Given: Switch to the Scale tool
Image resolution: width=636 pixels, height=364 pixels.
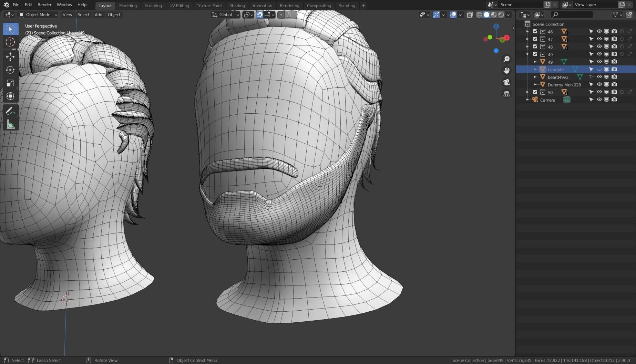Looking at the screenshot, I should click(x=10, y=83).
